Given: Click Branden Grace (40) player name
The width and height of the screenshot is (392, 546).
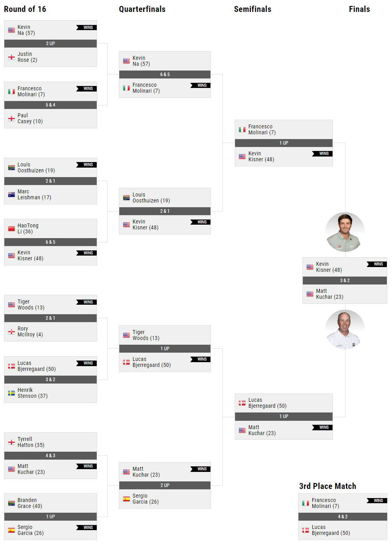Looking at the screenshot, I should pyautogui.click(x=30, y=503).
